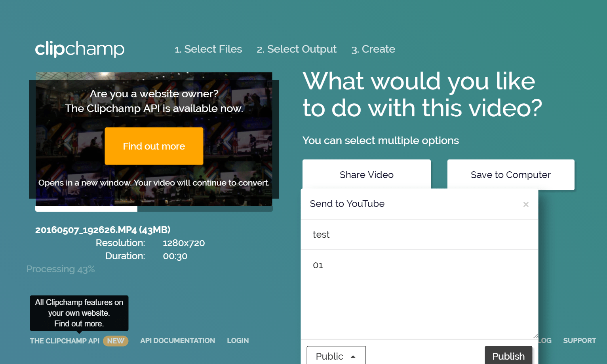Hit the Publish button

(508, 356)
